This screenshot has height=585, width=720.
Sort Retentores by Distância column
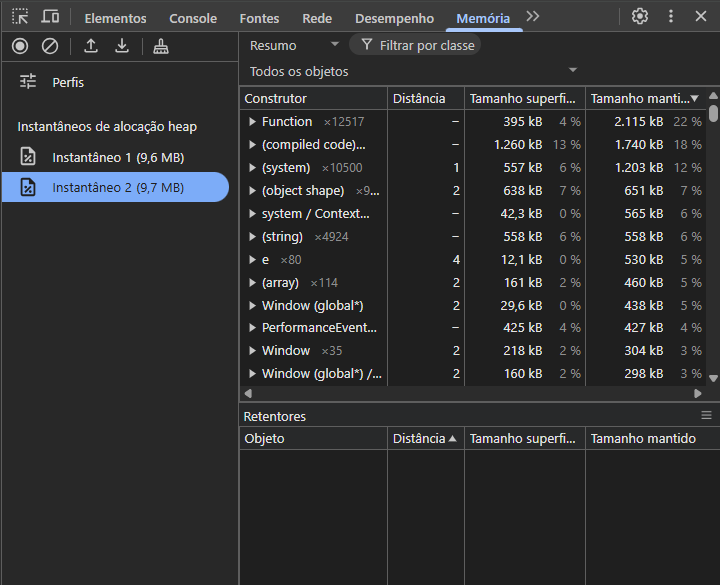426,438
